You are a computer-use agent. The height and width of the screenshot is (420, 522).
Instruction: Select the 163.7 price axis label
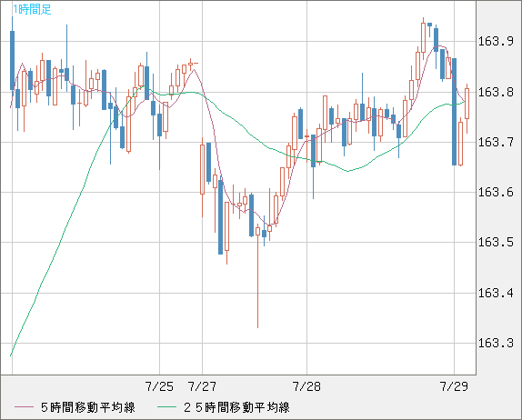coord(496,143)
